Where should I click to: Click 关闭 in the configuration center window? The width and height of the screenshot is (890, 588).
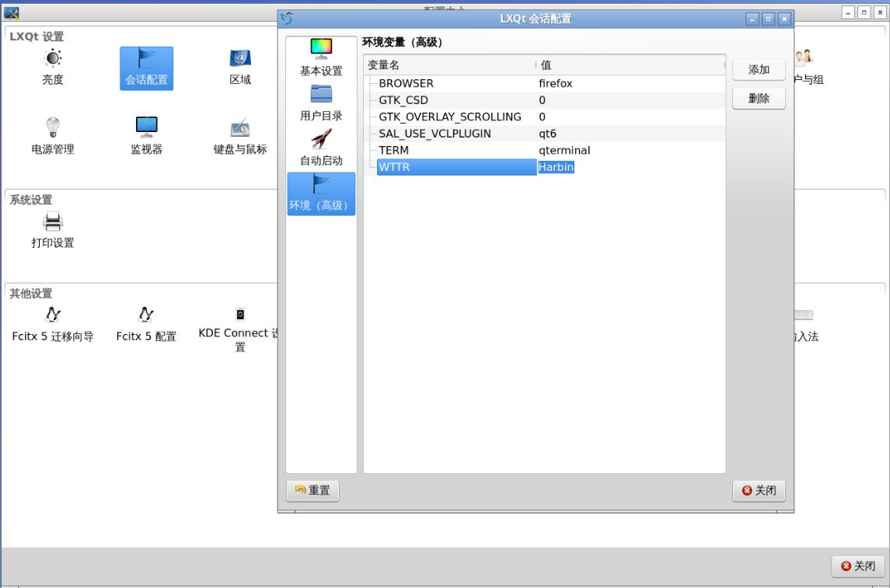[x=858, y=566]
